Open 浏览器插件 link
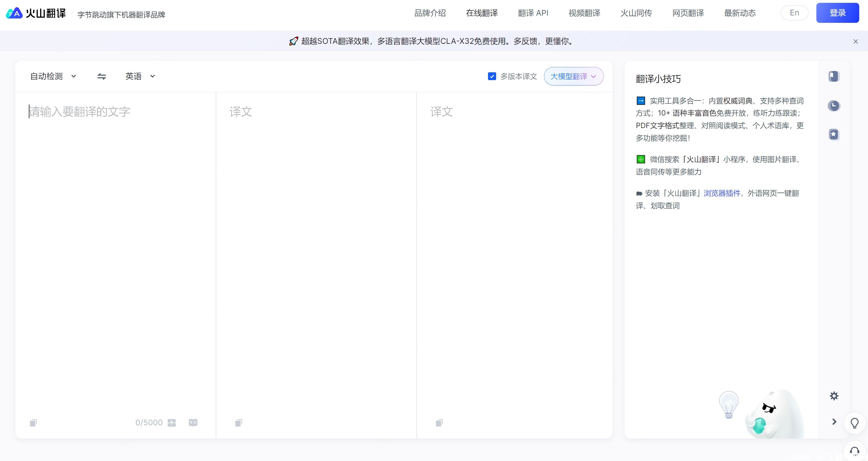868x461 pixels. (x=722, y=193)
